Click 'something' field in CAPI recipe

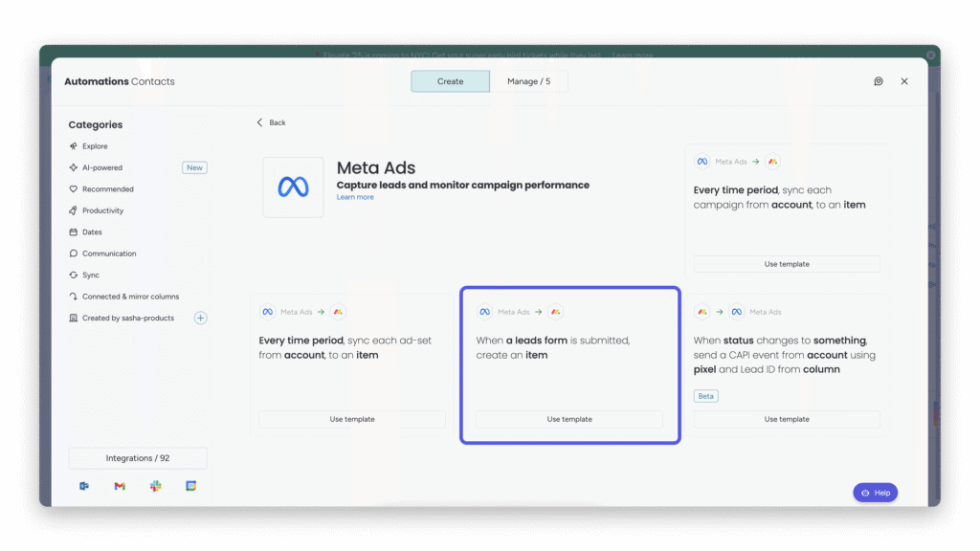[x=839, y=341]
